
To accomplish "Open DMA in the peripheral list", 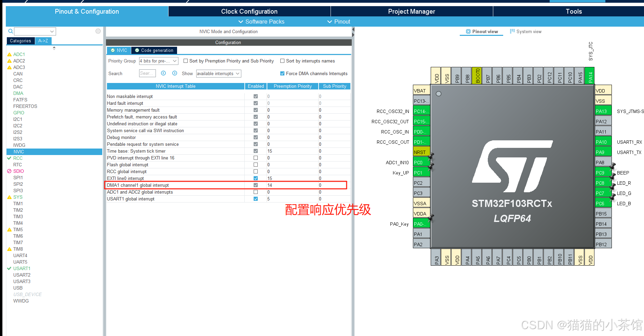I will [x=18, y=93].
